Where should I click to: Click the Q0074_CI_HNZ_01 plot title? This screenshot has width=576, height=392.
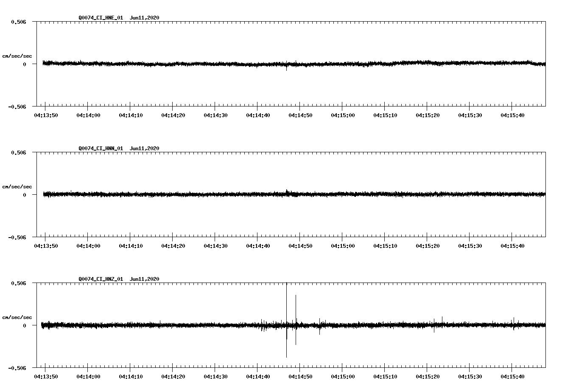[x=119, y=279]
